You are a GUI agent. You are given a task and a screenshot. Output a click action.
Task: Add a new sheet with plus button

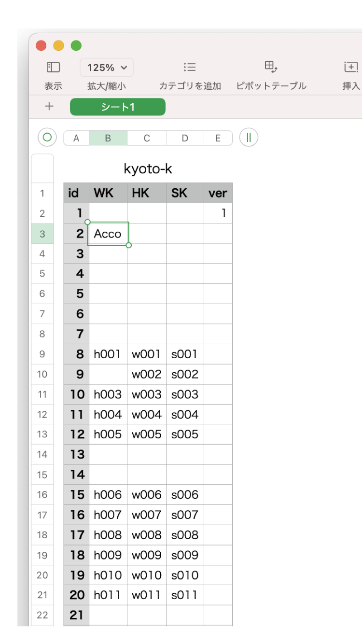click(49, 107)
